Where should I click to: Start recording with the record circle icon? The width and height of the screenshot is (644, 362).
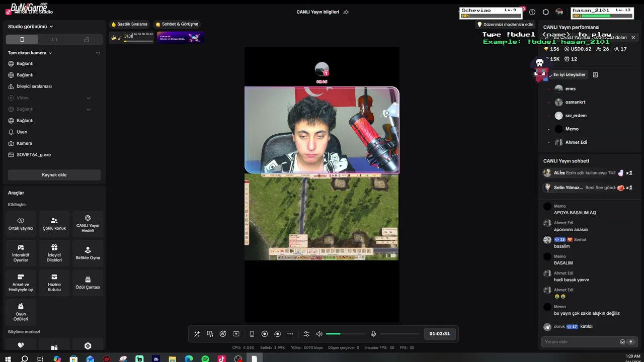coord(265,334)
